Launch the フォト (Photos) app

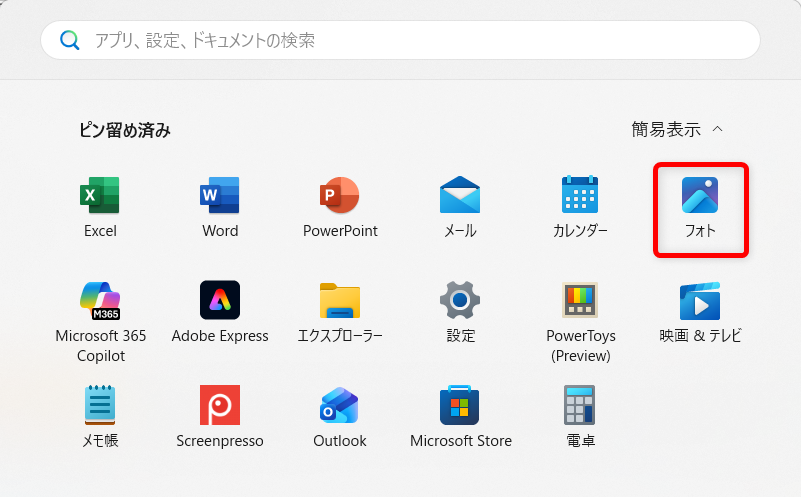click(x=700, y=208)
